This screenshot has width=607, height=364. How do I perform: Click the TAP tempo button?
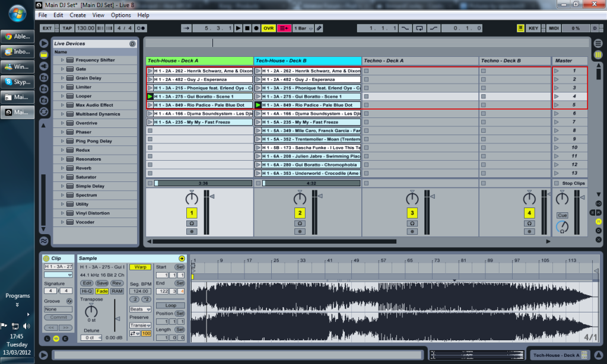click(67, 28)
